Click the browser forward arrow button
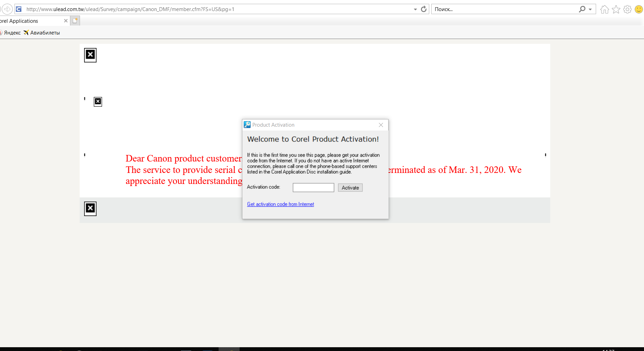The height and width of the screenshot is (351, 644). tap(7, 9)
